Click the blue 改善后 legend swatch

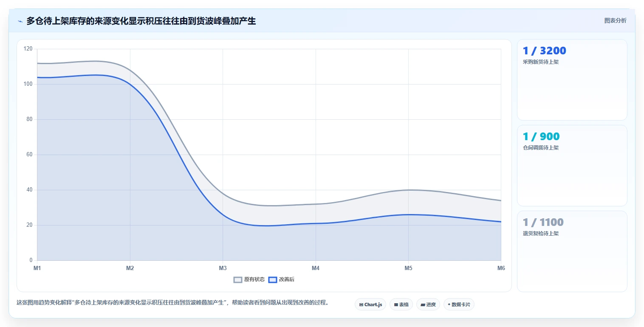coord(273,279)
